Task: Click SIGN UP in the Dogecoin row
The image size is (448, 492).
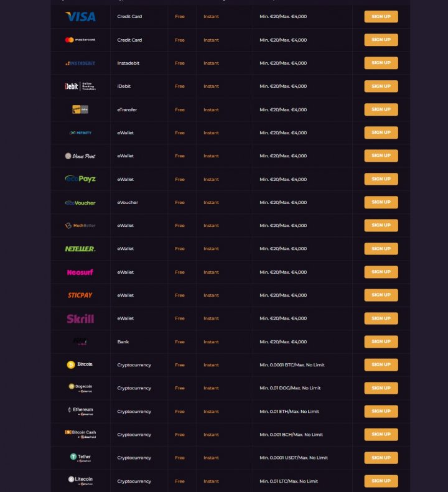Action: click(x=381, y=388)
